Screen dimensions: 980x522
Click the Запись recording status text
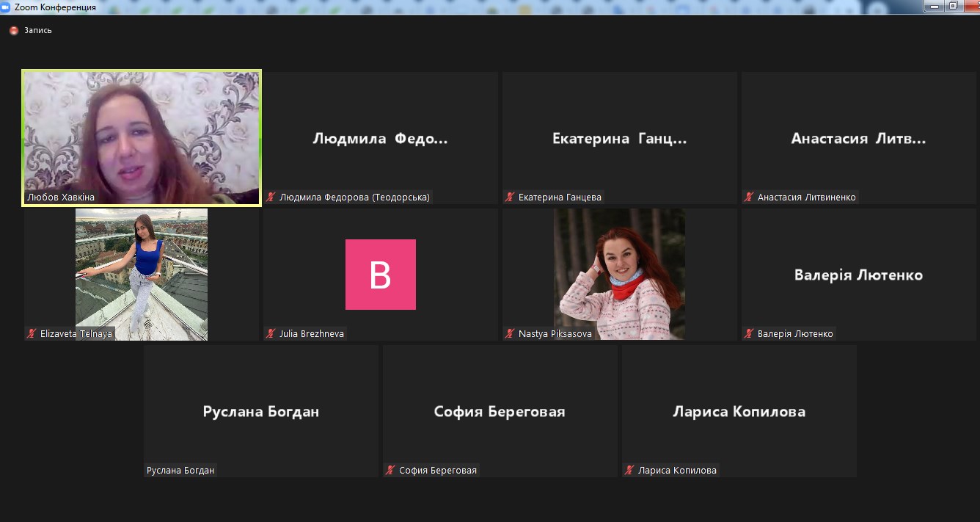click(38, 31)
